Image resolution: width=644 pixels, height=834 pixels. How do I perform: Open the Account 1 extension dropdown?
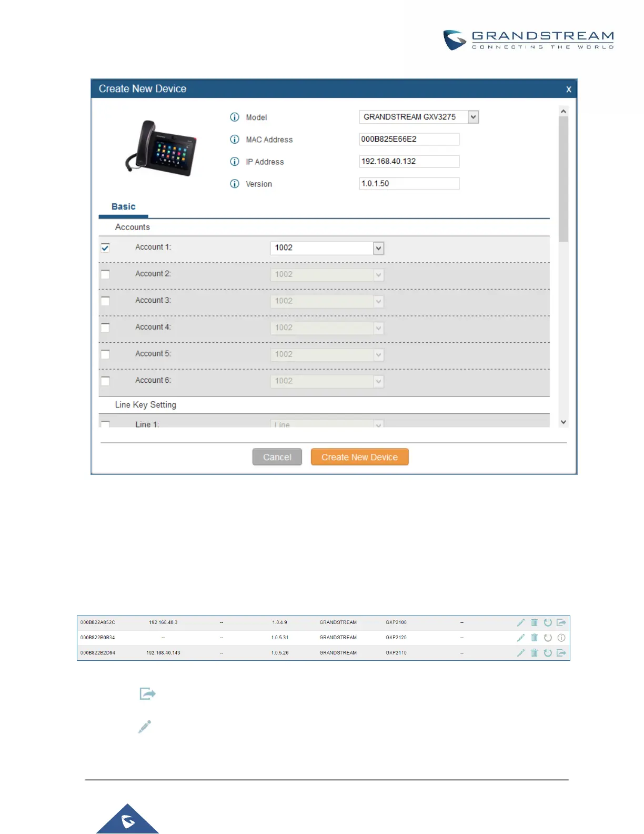327,248
